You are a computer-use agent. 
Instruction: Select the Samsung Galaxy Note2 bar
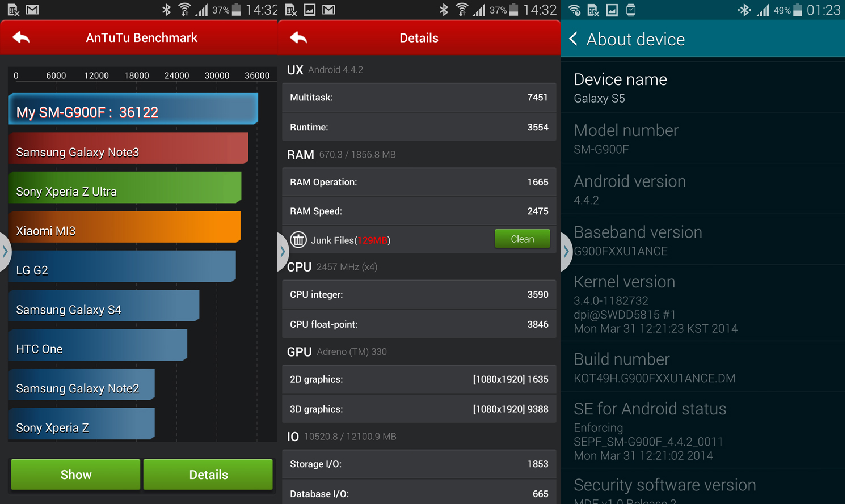pyautogui.click(x=82, y=384)
